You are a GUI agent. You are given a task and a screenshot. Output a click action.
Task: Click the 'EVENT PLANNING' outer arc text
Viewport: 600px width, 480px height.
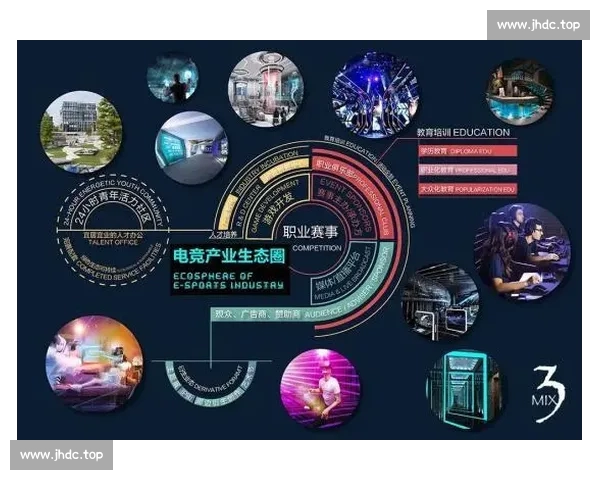click(x=401, y=197)
